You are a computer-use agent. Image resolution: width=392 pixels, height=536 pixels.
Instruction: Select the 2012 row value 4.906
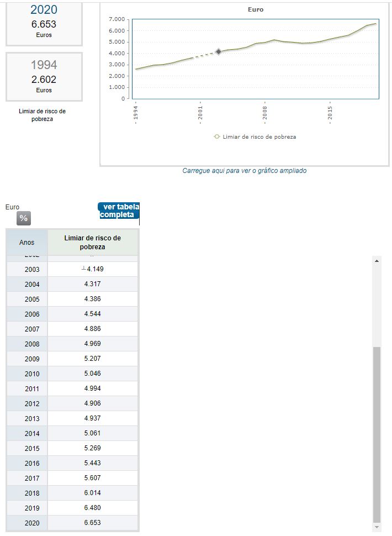pyautogui.click(x=93, y=403)
